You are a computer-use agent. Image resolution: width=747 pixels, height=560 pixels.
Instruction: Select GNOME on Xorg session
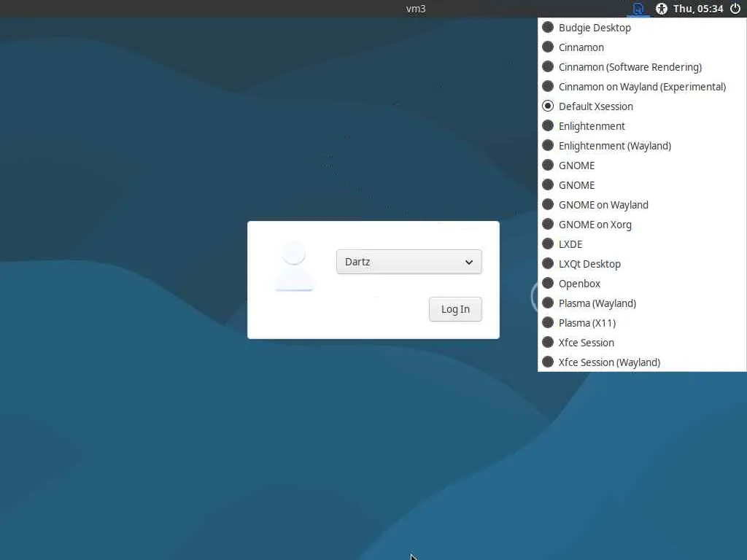[x=642, y=225]
